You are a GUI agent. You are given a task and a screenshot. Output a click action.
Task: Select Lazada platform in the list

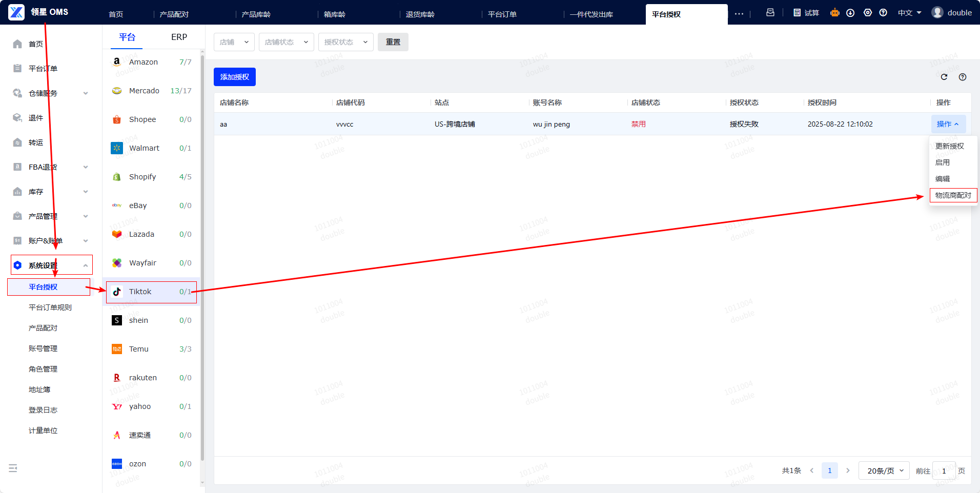tap(151, 234)
